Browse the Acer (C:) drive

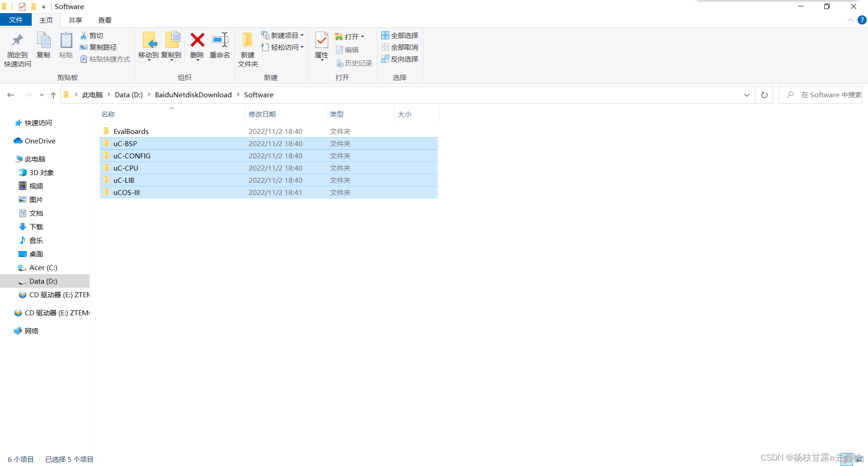pyautogui.click(x=38, y=267)
